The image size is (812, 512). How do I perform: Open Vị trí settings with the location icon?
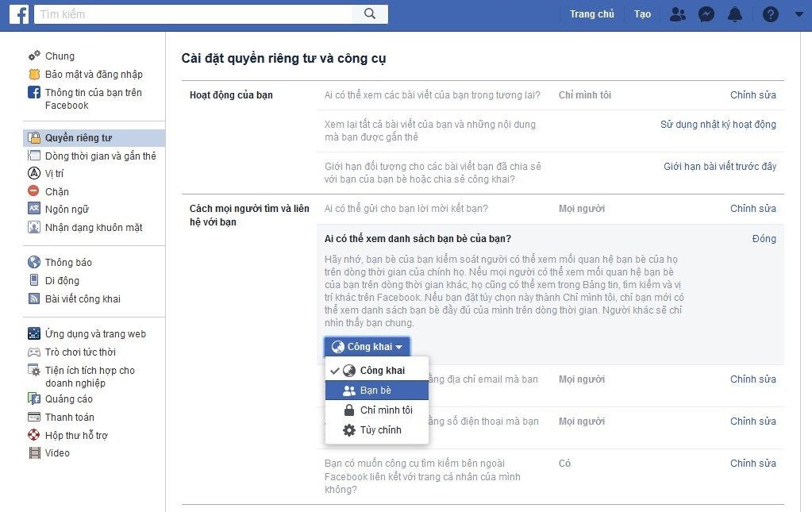click(53, 173)
